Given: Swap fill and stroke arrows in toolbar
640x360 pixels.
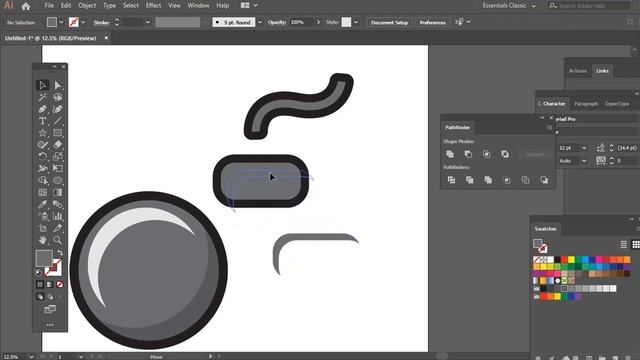Looking at the screenshot, I should coord(60,253).
